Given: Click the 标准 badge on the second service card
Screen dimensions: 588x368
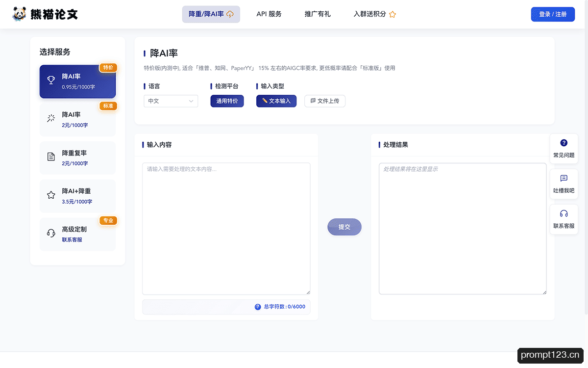Looking at the screenshot, I should click(108, 106).
